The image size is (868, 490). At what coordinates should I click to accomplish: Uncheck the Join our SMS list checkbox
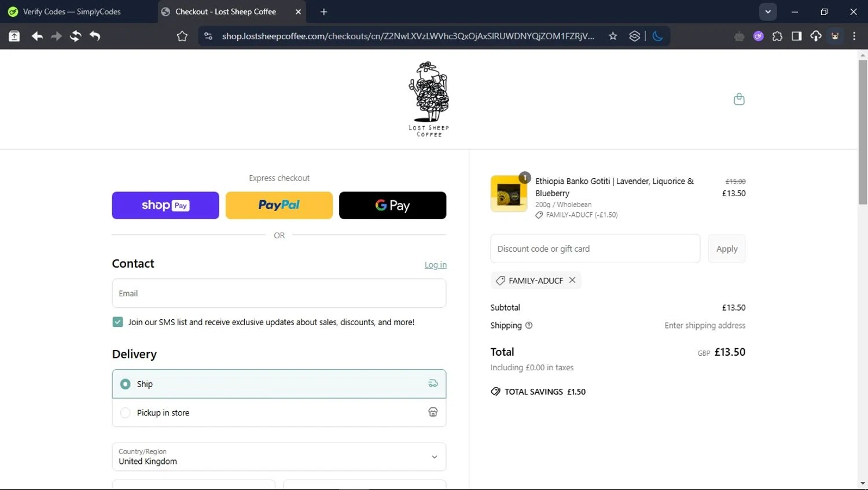coord(117,322)
